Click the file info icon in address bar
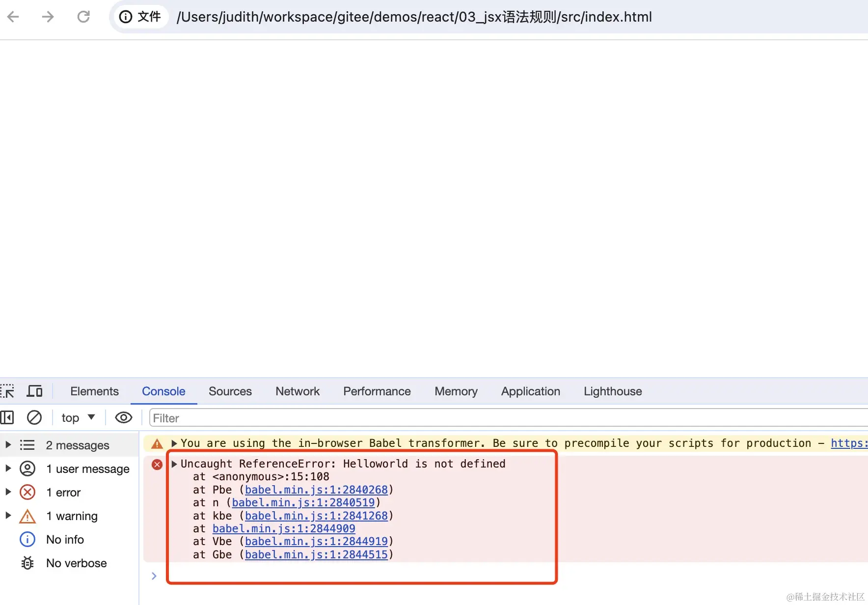This screenshot has width=868, height=605. [126, 17]
